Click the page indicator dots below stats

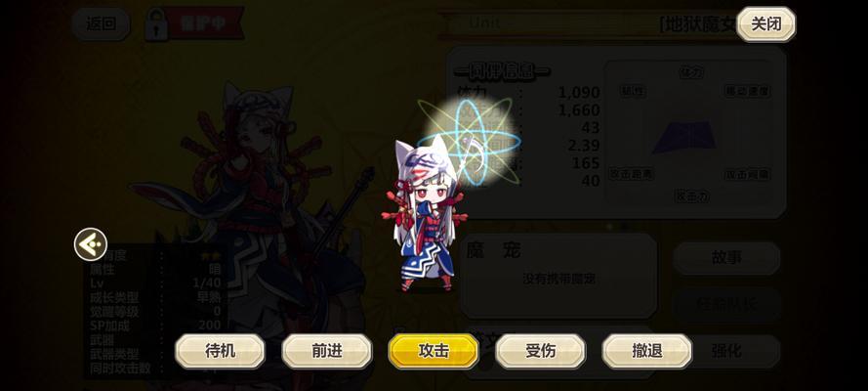tap(617, 227)
